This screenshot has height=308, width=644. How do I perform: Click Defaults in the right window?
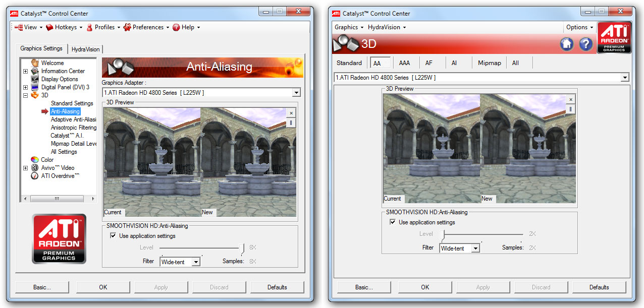click(599, 287)
